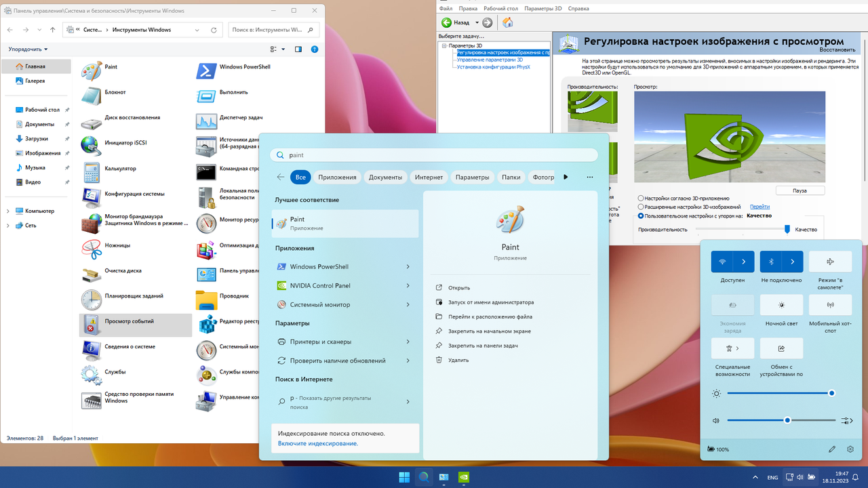Open the Конфигурация системы icon
Viewport: 868px width, 488px height.
(92, 197)
